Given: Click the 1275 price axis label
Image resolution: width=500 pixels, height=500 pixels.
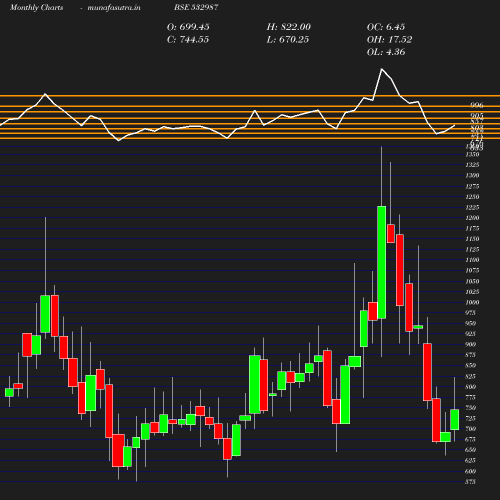Looking at the screenshot, I should [472, 186].
